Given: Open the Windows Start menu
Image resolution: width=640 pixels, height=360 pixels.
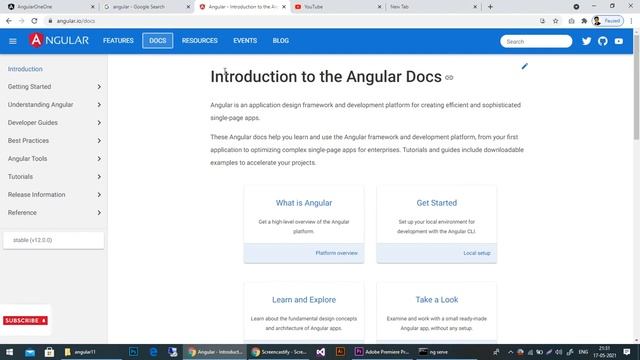Looking at the screenshot, I should tap(9, 352).
